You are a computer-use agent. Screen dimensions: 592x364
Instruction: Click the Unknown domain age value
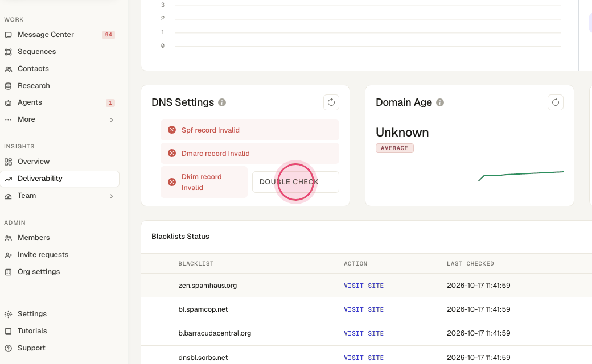tap(402, 133)
